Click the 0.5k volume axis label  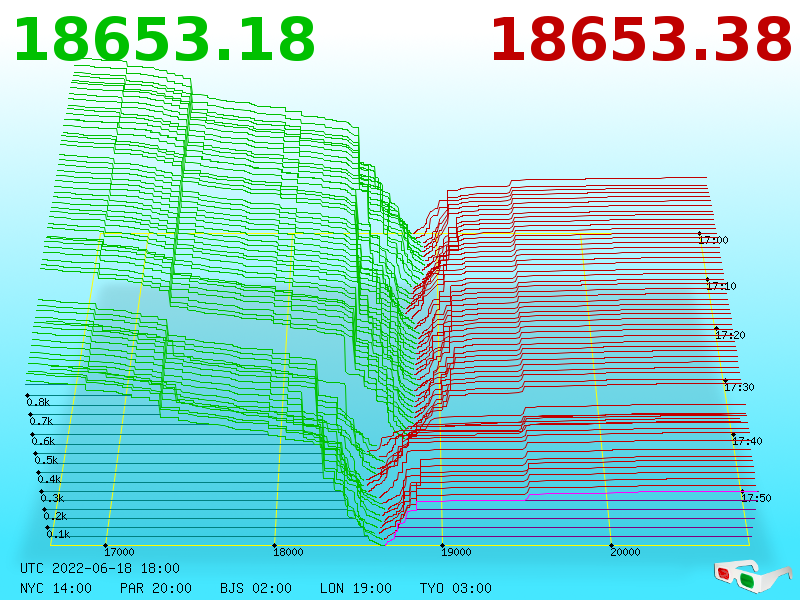click(x=46, y=460)
